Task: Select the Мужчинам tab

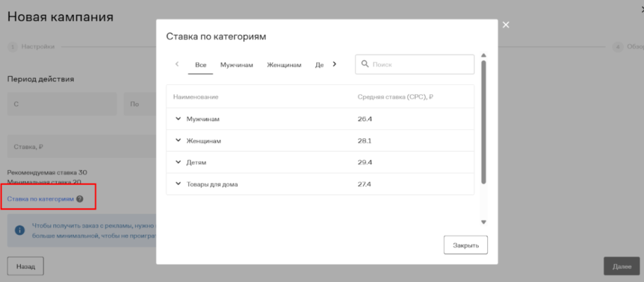Action: pyautogui.click(x=236, y=65)
